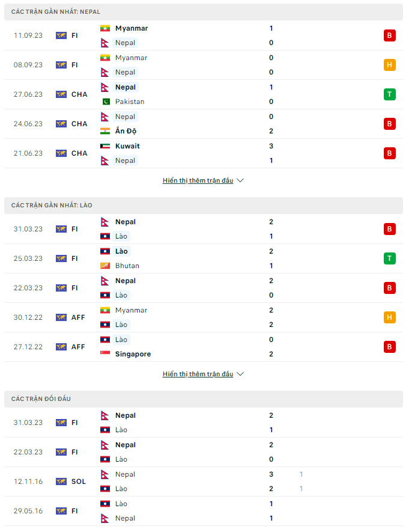
Task: Click the Kuwait flag icon
Action: click(x=105, y=146)
